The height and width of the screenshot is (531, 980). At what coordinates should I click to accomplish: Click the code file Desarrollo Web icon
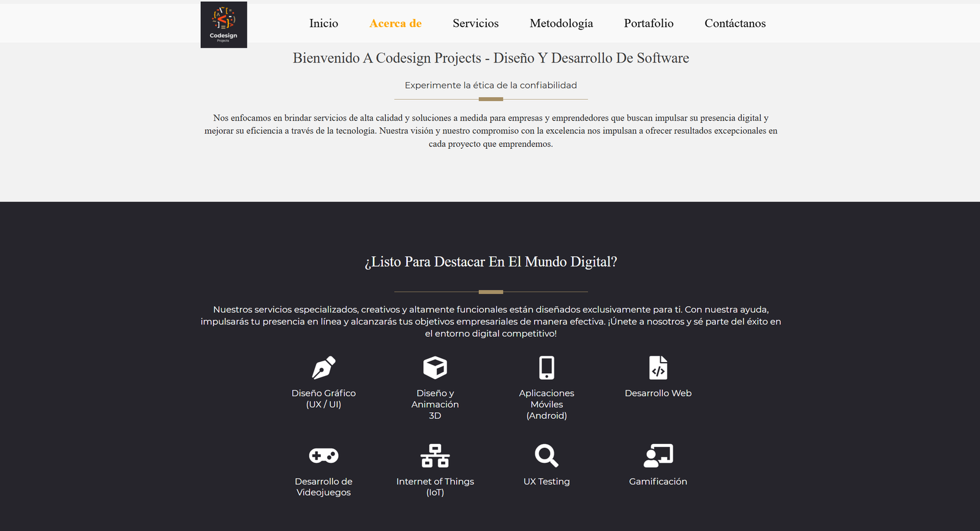[658, 367]
